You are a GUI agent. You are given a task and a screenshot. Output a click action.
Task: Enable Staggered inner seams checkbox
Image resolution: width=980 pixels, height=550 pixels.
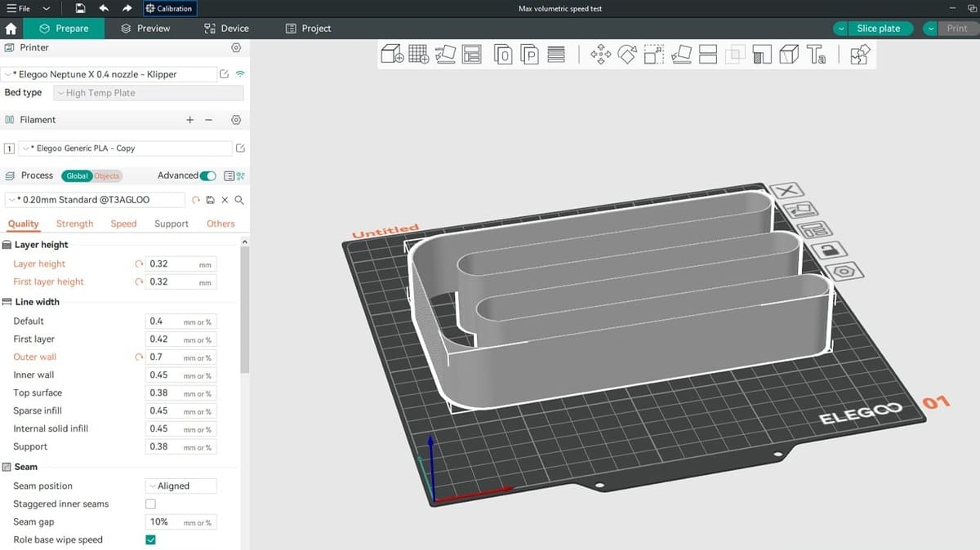click(150, 504)
